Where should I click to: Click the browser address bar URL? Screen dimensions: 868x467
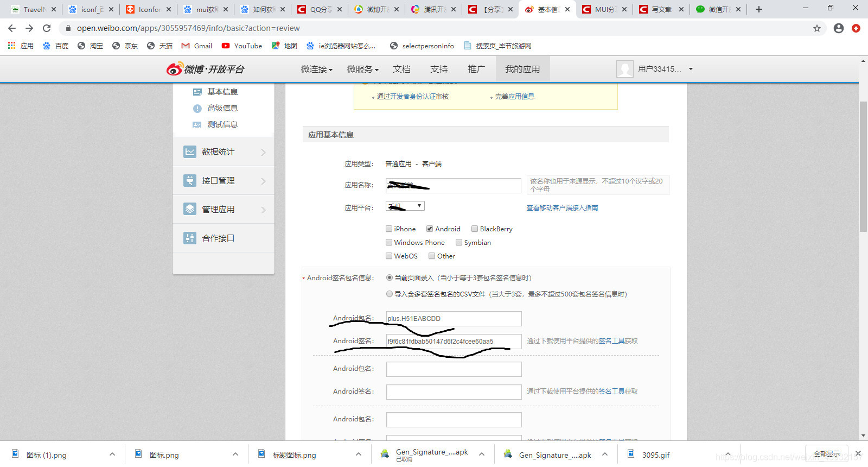pyautogui.click(x=188, y=28)
